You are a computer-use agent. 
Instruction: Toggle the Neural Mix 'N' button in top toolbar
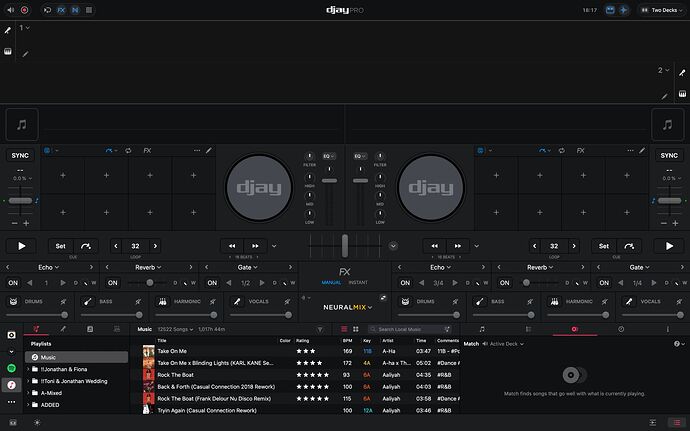[x=75, y=10]
